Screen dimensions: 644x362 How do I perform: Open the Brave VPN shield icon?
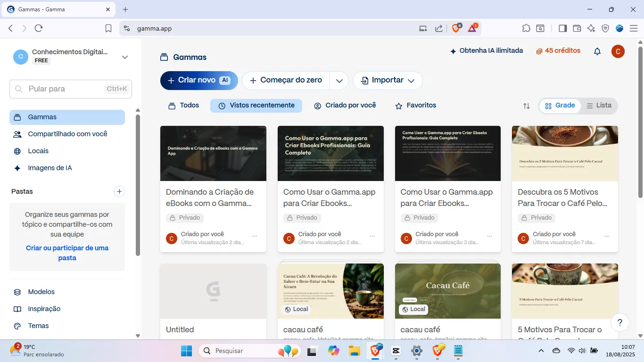(605, 28)
